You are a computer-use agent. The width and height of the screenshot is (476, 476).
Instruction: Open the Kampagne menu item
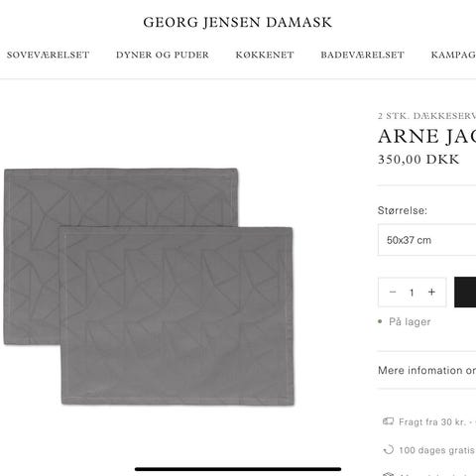(453, 55)
